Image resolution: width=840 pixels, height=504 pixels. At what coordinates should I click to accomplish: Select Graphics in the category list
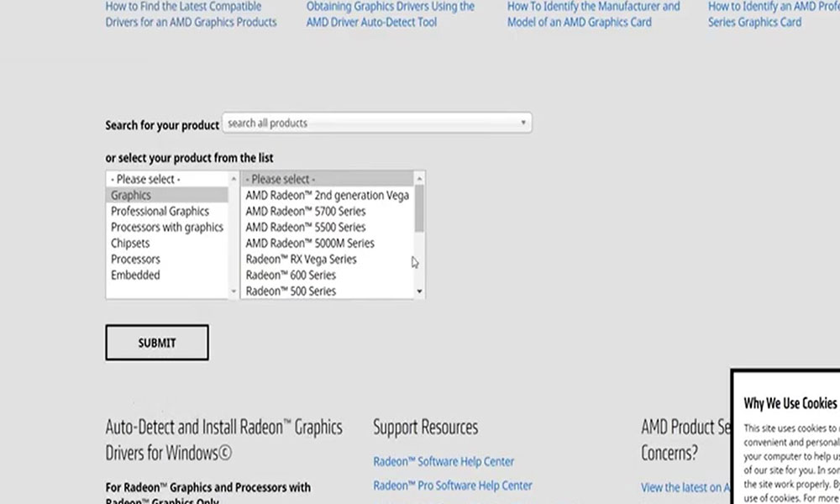pos(168,195)
